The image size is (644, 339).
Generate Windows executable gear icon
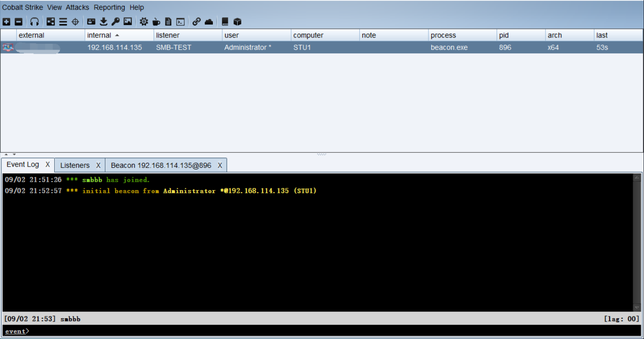pyautogui.click(x=144, y=22)
